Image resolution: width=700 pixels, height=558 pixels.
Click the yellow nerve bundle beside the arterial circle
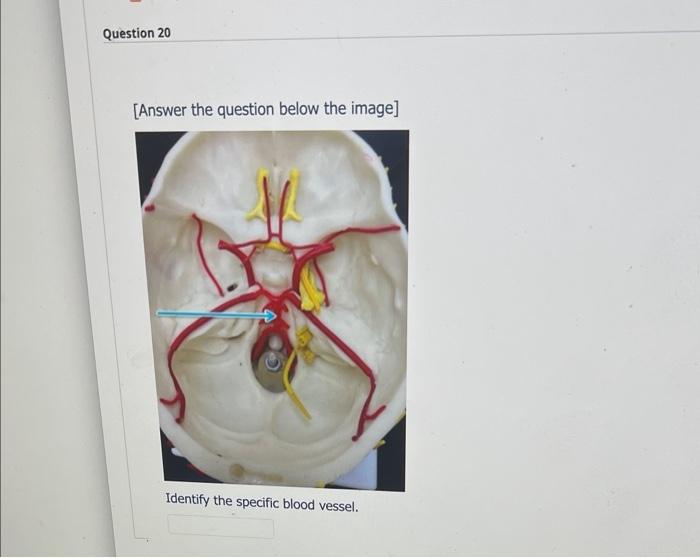[x=311, y=289]
